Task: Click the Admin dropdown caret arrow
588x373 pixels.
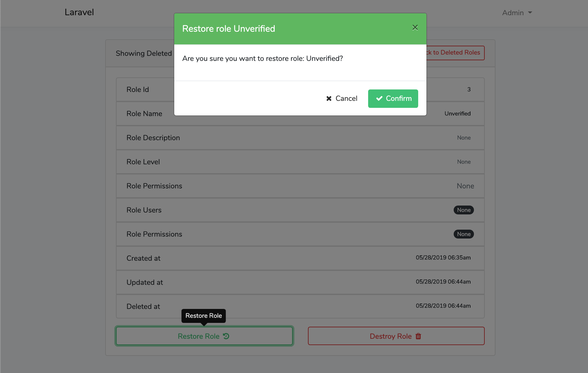Action: coord(530,13)
